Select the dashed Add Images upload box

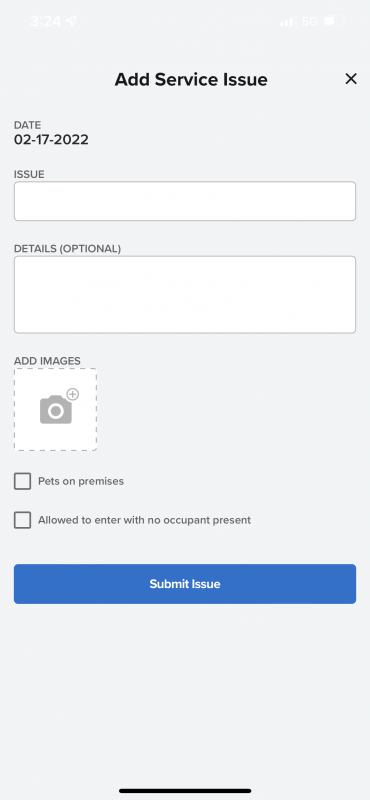(55, 409)
